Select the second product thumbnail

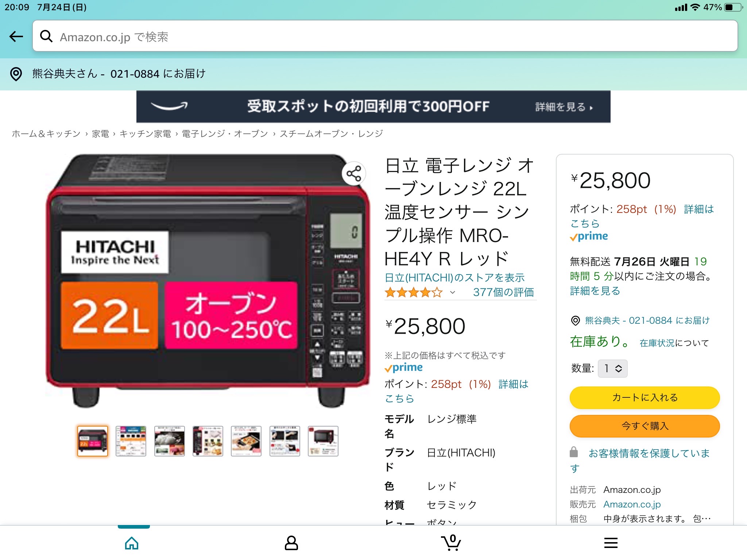(x=131, y=441)
